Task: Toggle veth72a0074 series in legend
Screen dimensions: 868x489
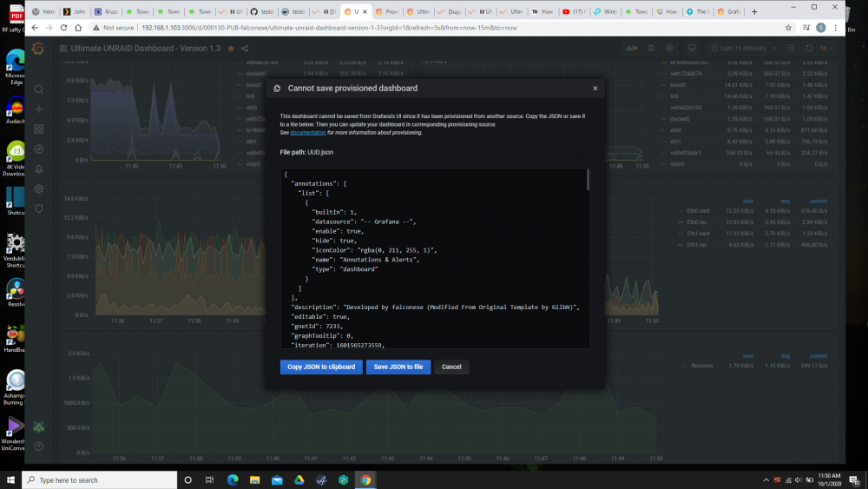Action: [x=686, y=74]
